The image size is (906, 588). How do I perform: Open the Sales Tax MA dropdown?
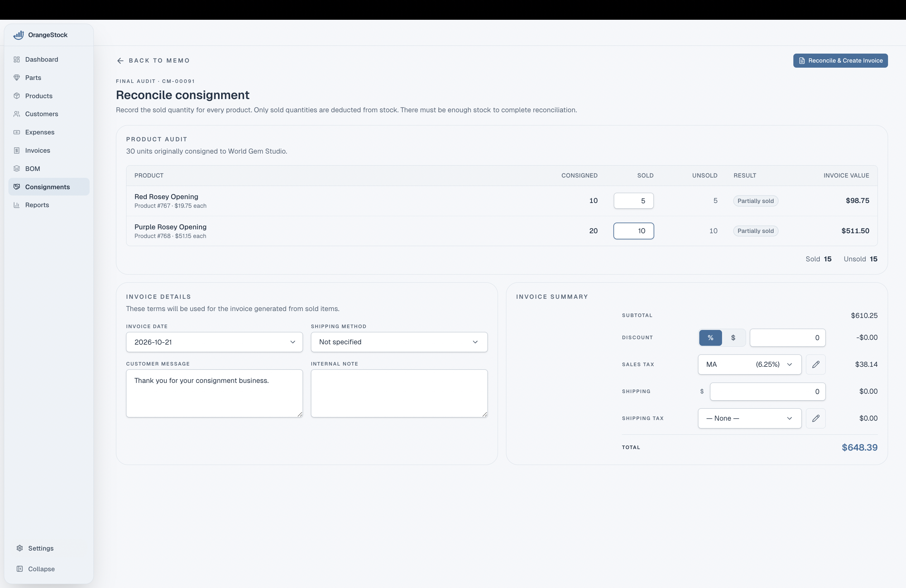click(x=750, y=364)
